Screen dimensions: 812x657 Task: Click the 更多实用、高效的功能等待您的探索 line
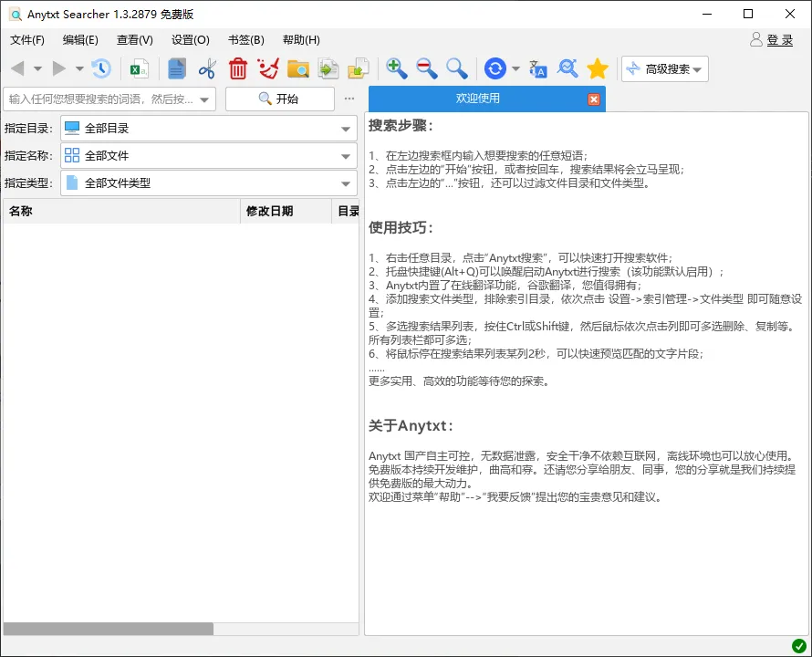point(459,381)
